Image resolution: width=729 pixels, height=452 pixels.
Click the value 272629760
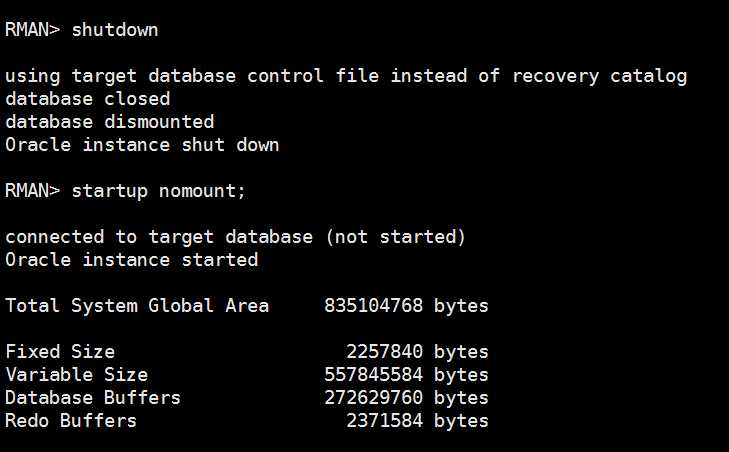tap(374, 398)
